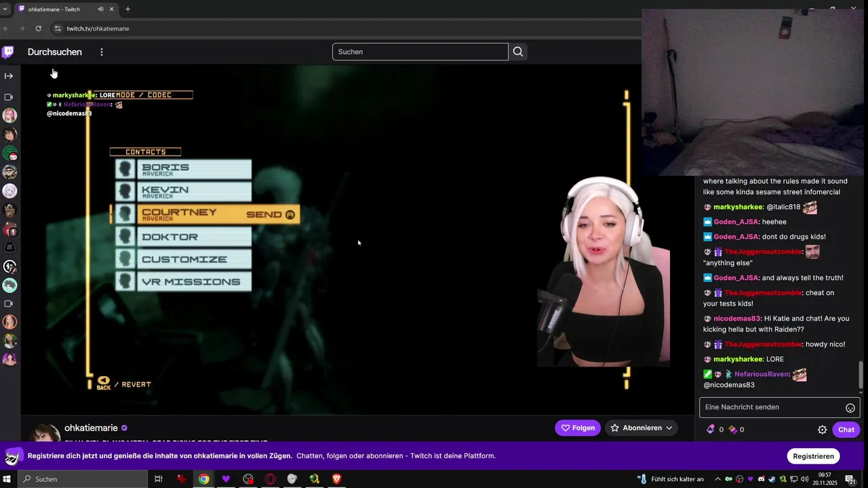Click the Folgen follow button
Image resolution: width=868 pixels, height=488 pixels.
pos(578,428)
